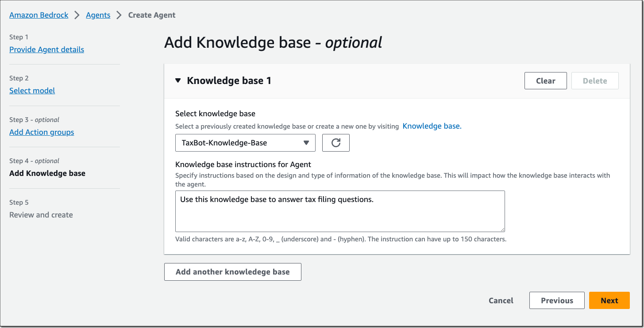Click inside the knowledge base instructions text area
This screenshot has width=644, height=328.
click(340, 211)
